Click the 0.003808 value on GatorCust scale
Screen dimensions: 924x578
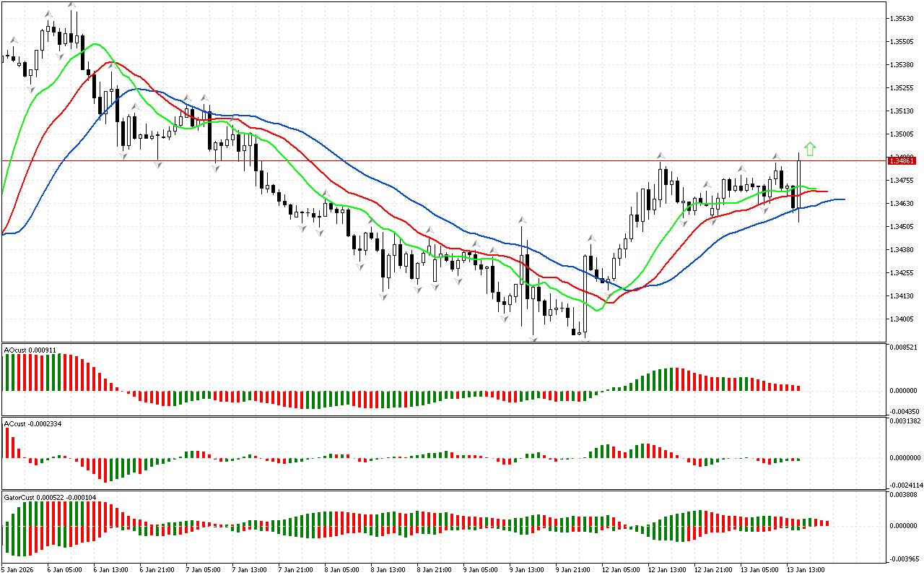coord(905,495)
